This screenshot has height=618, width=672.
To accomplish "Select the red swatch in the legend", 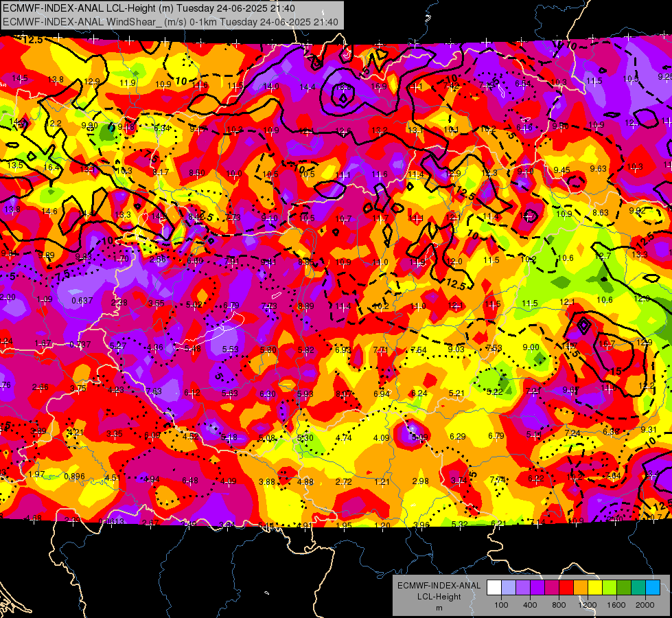I will coord(566,588).
